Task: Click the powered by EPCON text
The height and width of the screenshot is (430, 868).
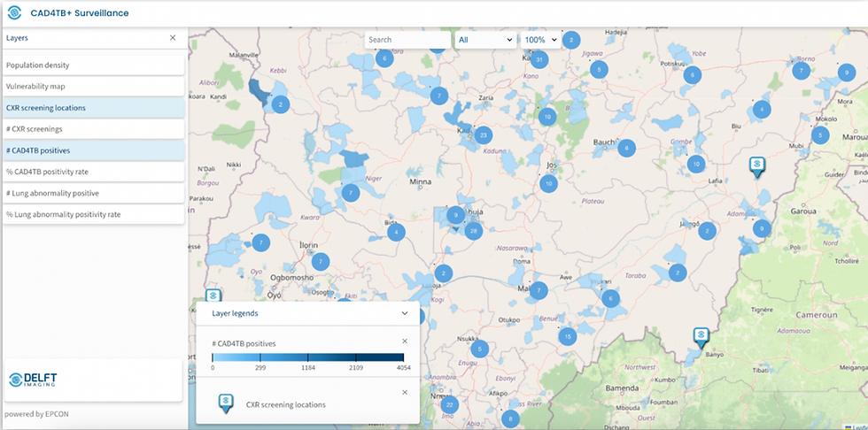Action: [x=36, y=413]
